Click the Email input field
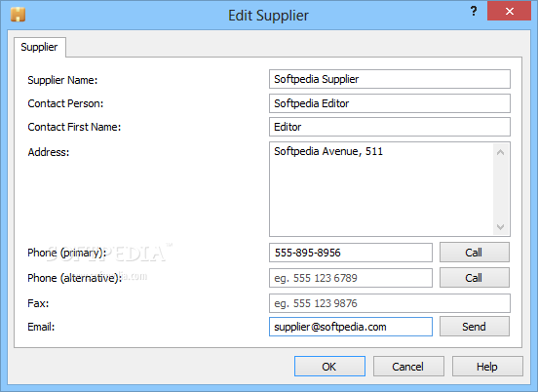This screenshot has width=538, height=392. [350, 327]
